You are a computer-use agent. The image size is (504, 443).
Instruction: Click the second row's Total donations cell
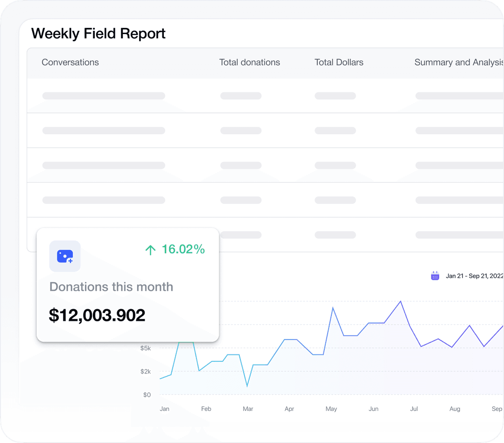tap(241, 131)
